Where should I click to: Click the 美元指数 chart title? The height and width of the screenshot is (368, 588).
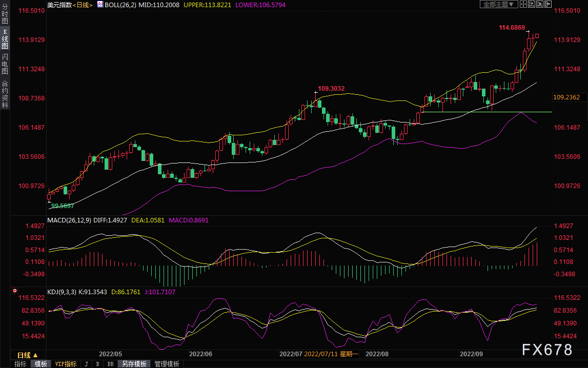(x=59, y=5)
